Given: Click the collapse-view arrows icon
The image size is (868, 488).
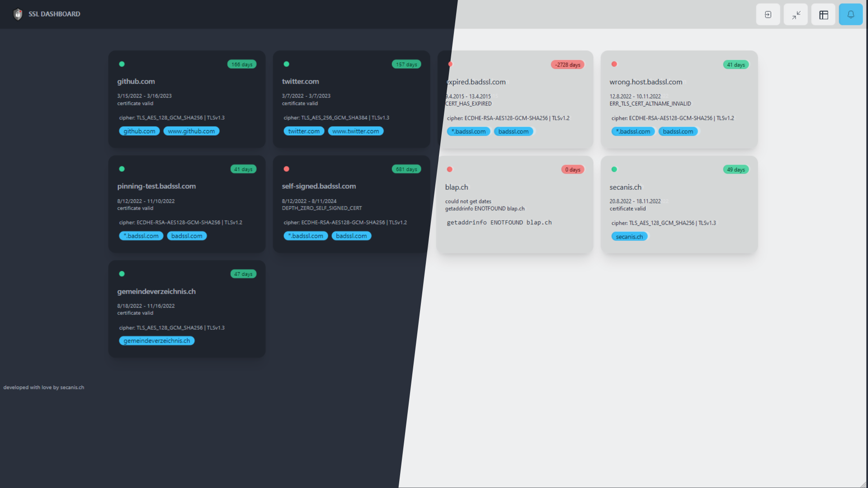Looking at the screenshot, I should pos(795,14).
